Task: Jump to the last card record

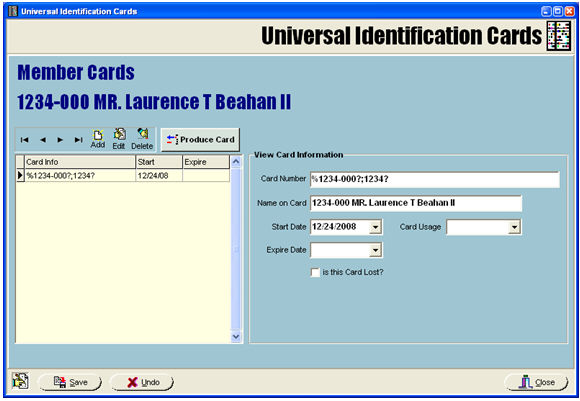Action: click(78, 140)
